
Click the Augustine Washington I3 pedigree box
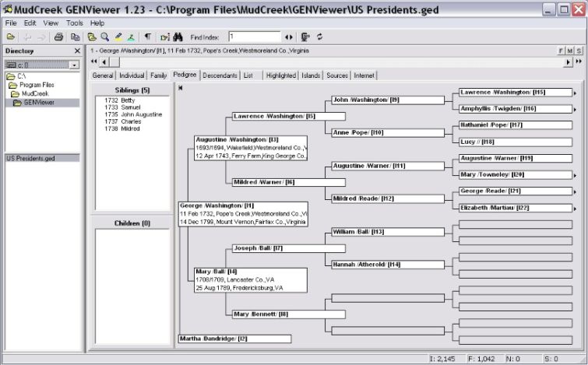[x=251, y=148]
